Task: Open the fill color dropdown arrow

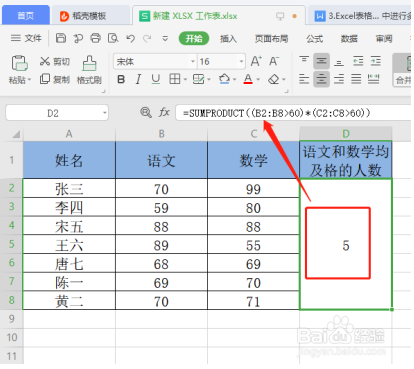Action: tap(235, 80)
